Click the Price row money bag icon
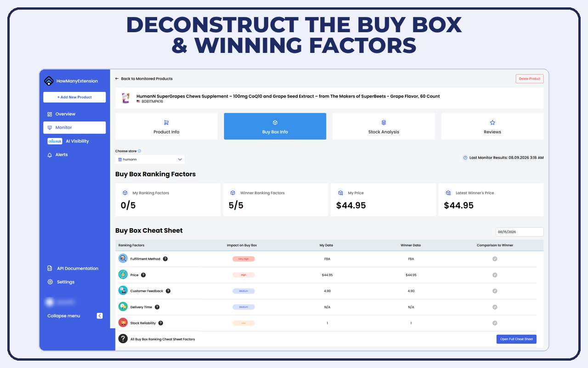Image resolution: width=588 pixels, height=368 pixels. tap(123, 275)
